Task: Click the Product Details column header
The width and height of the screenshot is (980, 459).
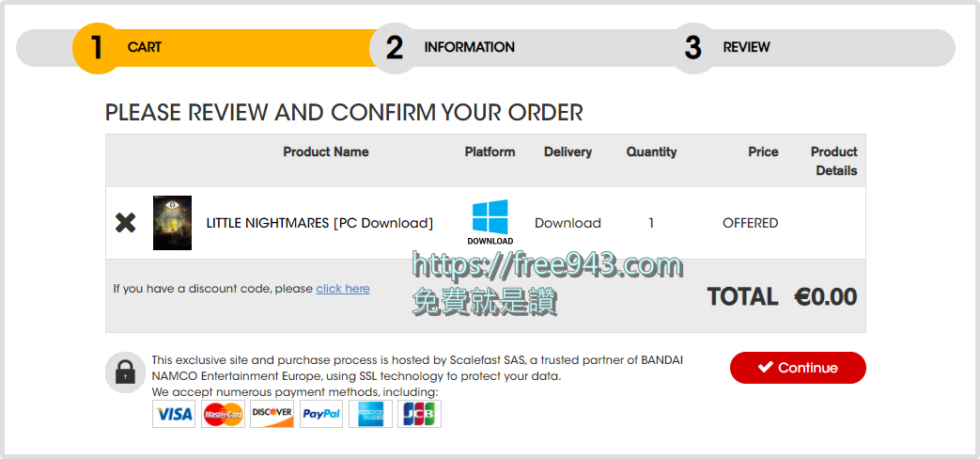Action: point(834,162)
